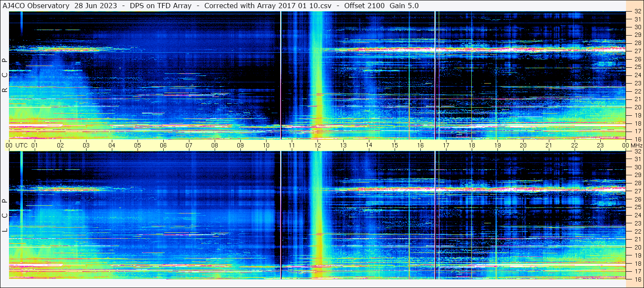
Task: Select hour marker "07" on UTC axis
Action: [x=189, y=145]
